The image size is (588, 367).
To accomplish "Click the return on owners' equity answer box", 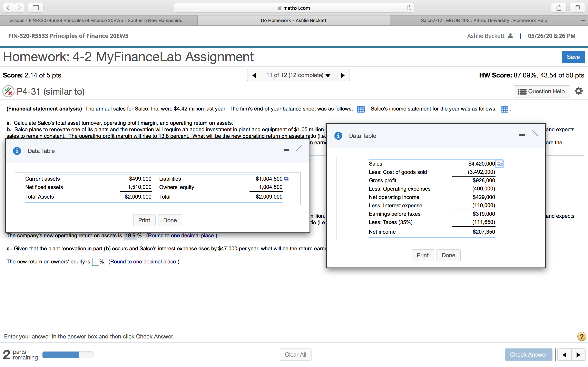I will tap(95, 262).
